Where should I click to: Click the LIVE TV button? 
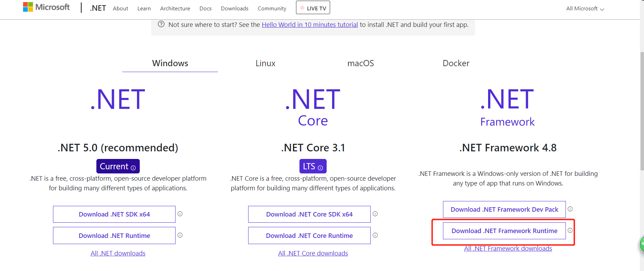(x=313, y=8)
